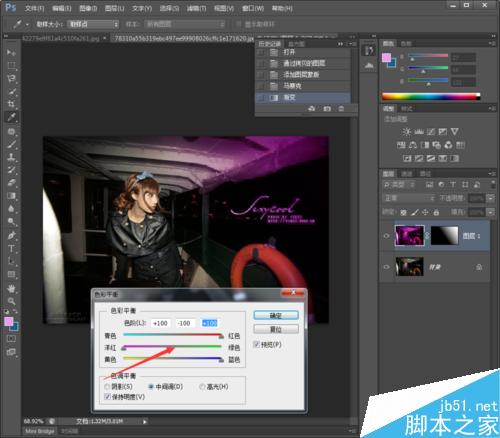Screen dimensions: 500x438
Task: Select the Rectangular Marquee tool
Action: coord(11,66)
